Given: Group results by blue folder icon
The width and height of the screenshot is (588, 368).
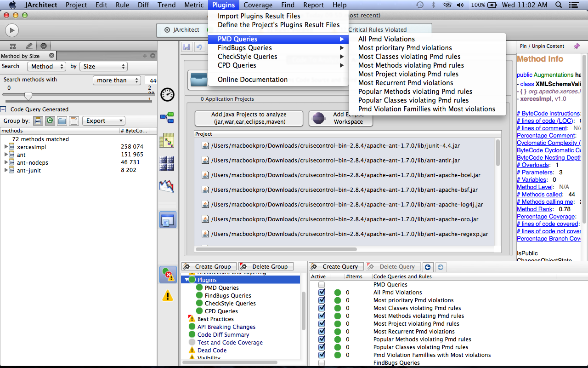Looking at the screenshot, I should 62,121.
